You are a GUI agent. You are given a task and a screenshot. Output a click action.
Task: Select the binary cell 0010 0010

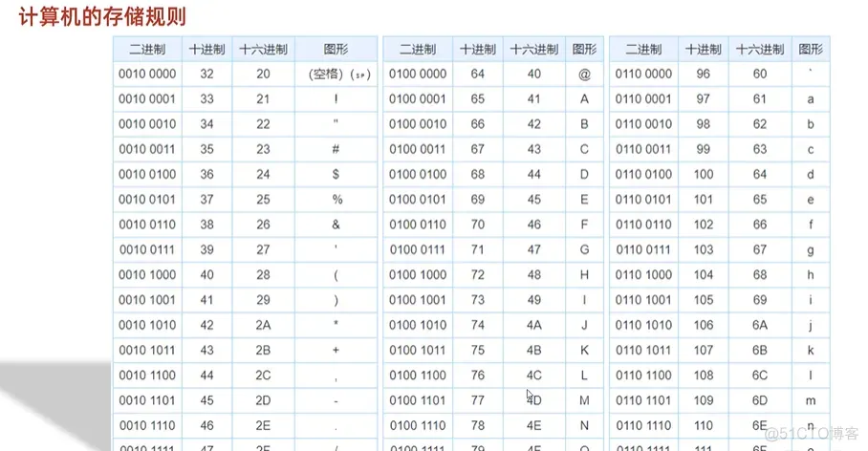[x=147, y=124]
